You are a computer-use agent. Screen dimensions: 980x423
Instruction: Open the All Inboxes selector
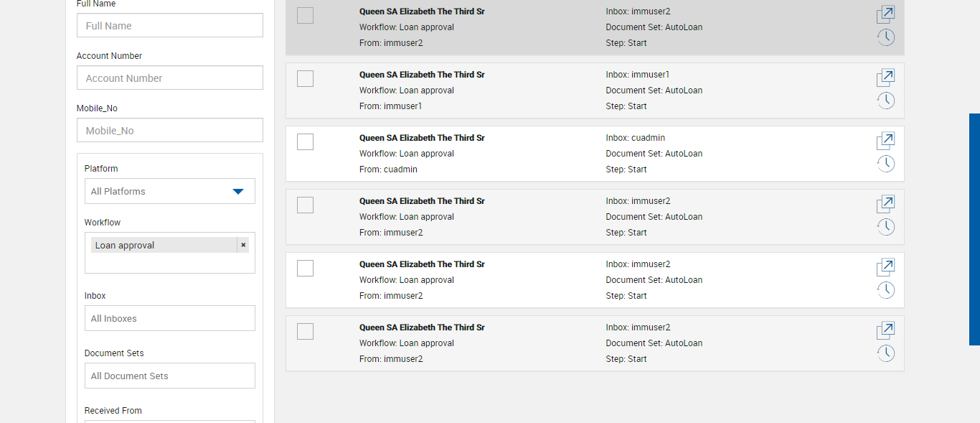169,318
